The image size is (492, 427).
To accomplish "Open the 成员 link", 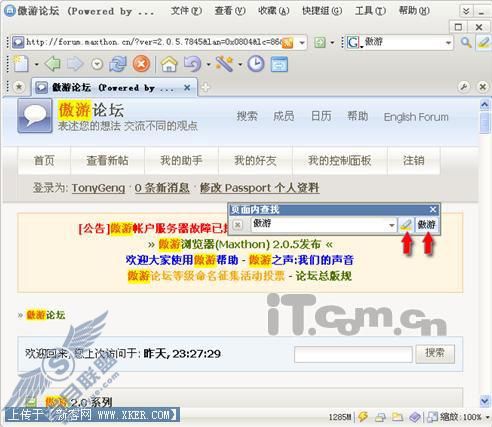I will click(284, 116).
